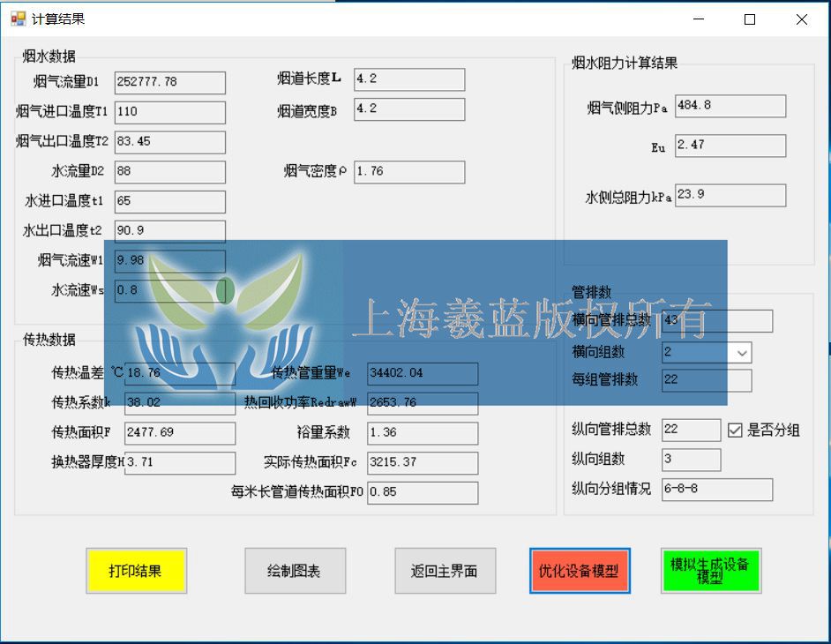The image size is (831, 644).
Task: Select the 水出口温度t2 field
Action: pos(170,230)
